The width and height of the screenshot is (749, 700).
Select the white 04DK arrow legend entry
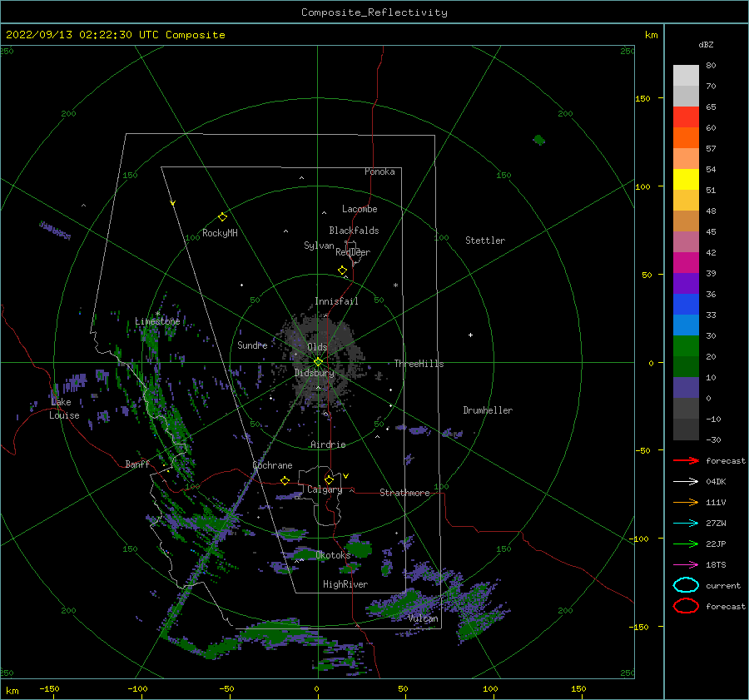[686, 481]
